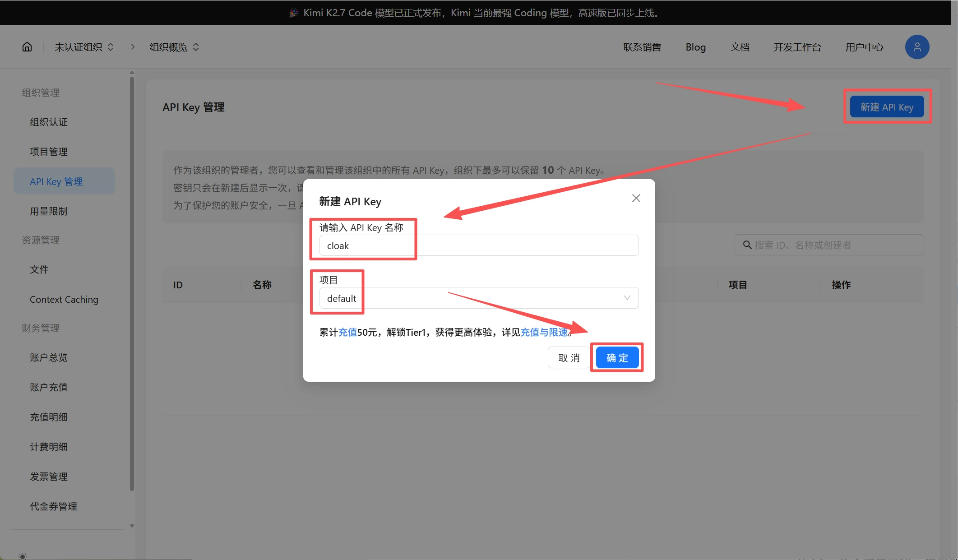Click the sidebar scroll-up arrow
The height and width of the screenshot is (560, 958).
[x=132, y=72]
